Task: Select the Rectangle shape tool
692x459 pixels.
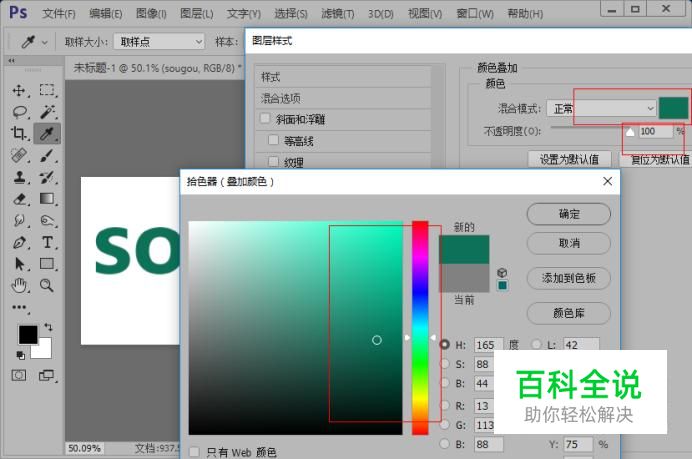Action: coord(47,264)
